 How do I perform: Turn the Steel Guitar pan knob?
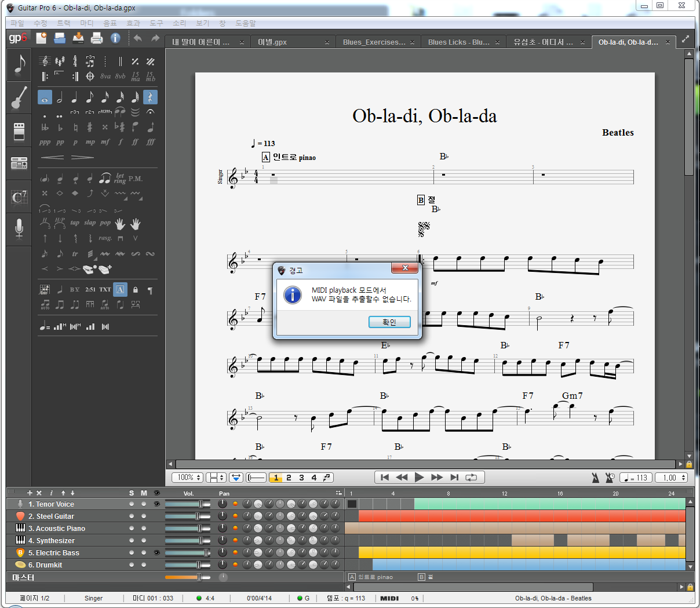coord(223,516)
